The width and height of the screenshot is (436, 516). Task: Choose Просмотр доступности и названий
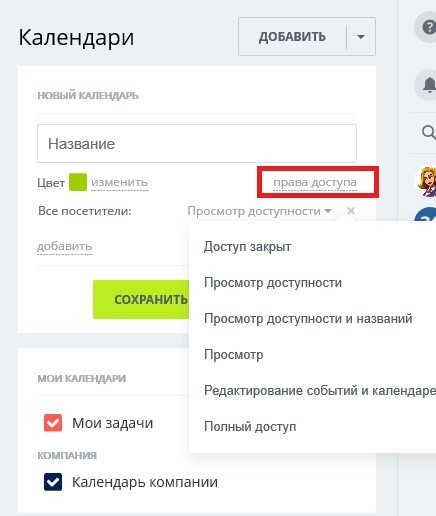[x=308, y=319]
